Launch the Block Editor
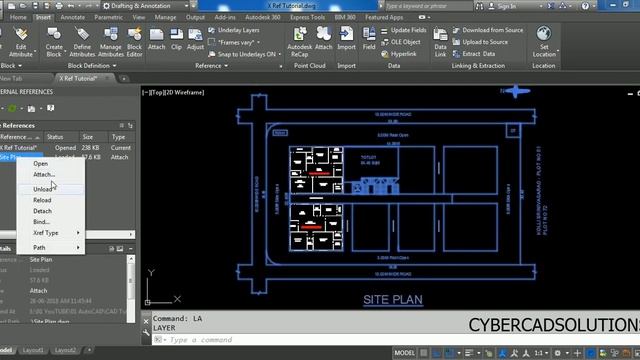This screenshot has height=360, width=640. [x=134, y=42]
